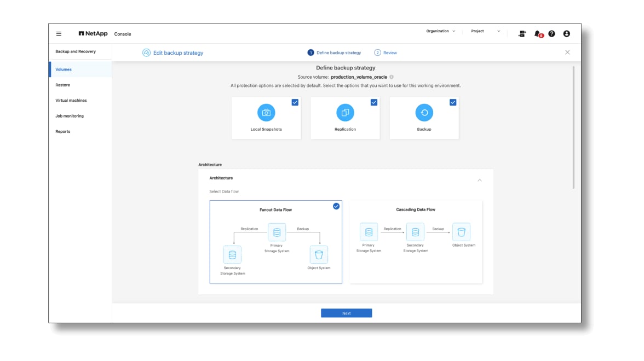Open the notifications bell
Image resolution: width=644 pixels, height=361 pixels.
(x=538, y=34)
